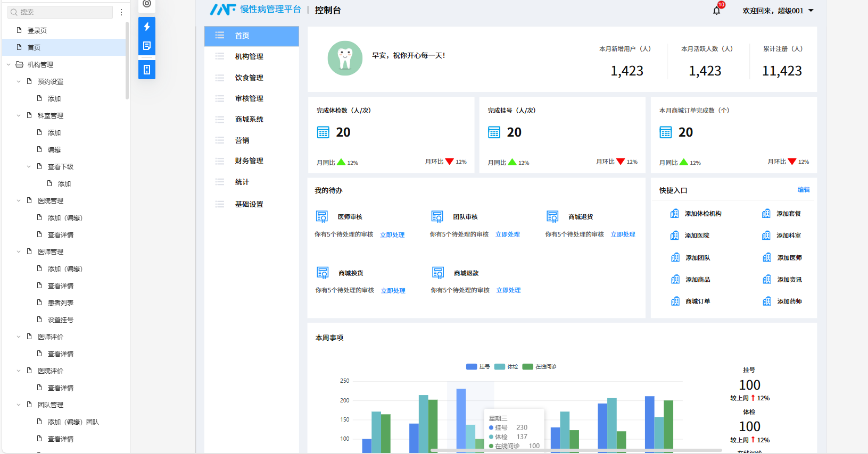Click the 添加体检机构 shortcut icon
This screenshot has width=868, height=454.
674,214
